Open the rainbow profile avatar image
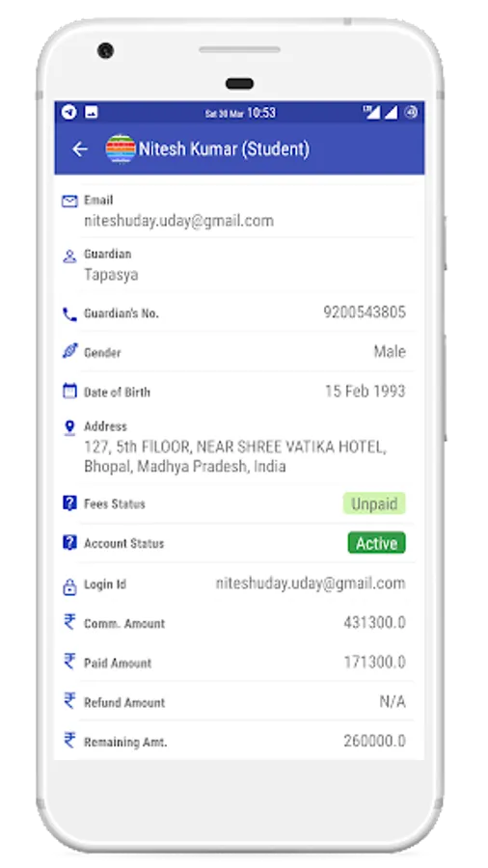The width and height of the screenshot is (488, 868). [x=121, y=149]
